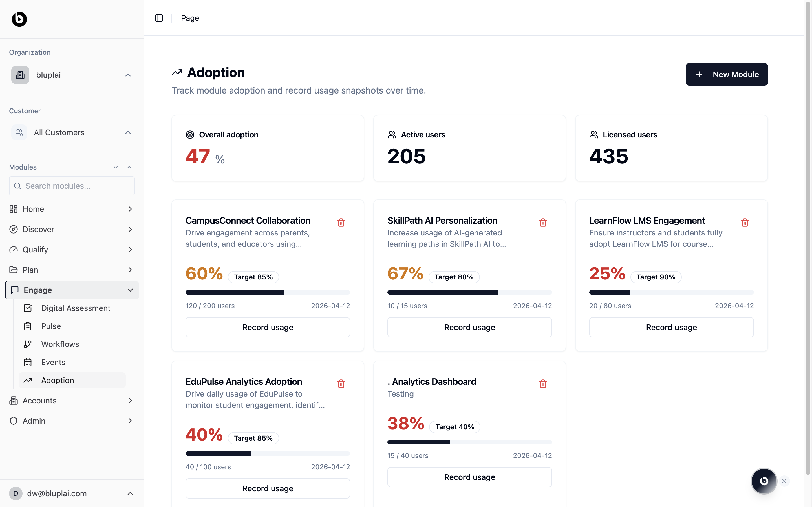812x507 pixels.
Task: Click trash icon on Analytics Dashboard card
Action: (542, 383)
